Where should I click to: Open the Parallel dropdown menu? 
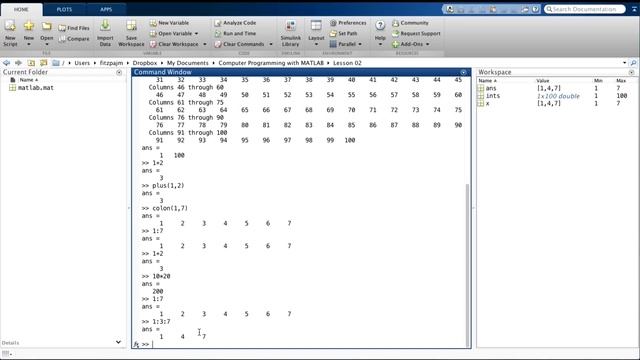(x=346, y=44)
